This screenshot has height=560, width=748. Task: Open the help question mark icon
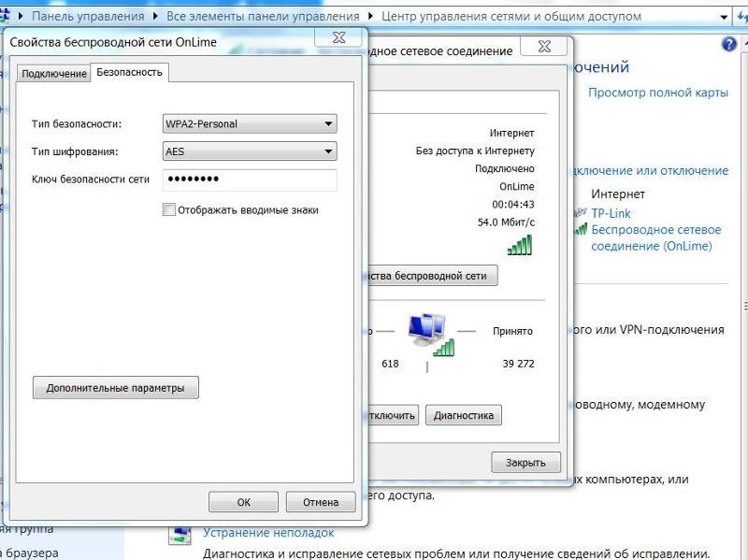coord(729,44)
